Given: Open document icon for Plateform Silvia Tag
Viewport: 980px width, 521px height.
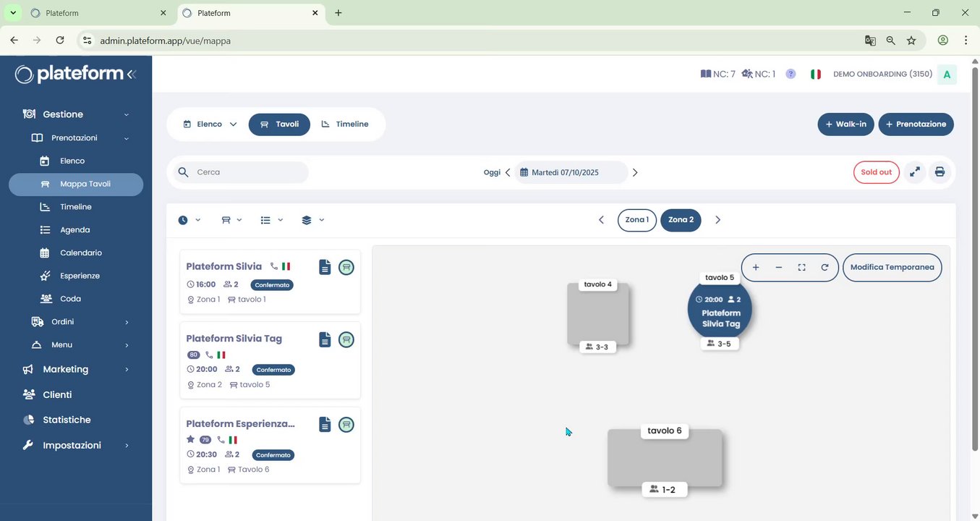Looking at the screenshot, I should pyautogui.click(x=325, y=339).
